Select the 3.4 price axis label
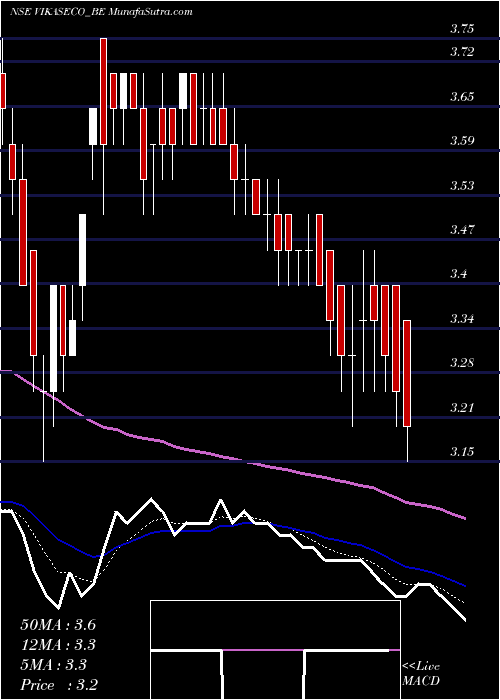This screenshot has width=500, height=700. (458, 273)
